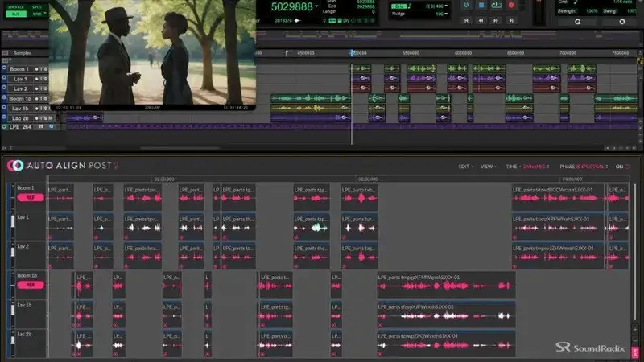644x362 pixels.
Task: Click the horizontal scrollbar under the tracks
Action: 180,148
